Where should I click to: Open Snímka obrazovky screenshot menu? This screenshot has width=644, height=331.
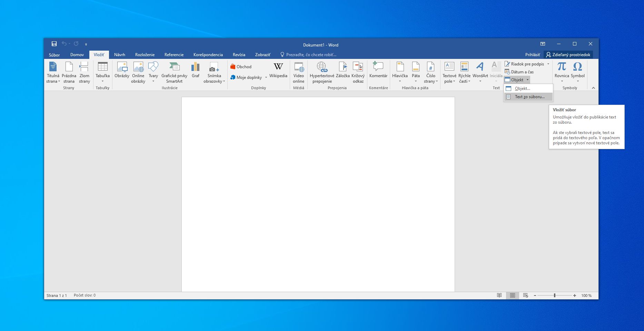point(214,73)
